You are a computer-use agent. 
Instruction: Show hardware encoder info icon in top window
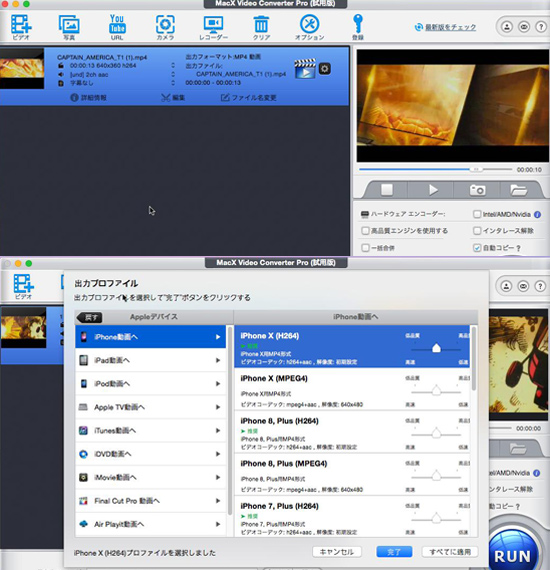click(537, 214)
